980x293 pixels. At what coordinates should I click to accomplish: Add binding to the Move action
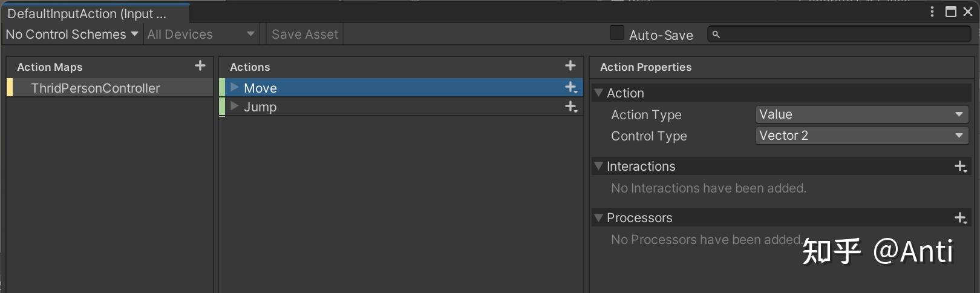point(570,88)
